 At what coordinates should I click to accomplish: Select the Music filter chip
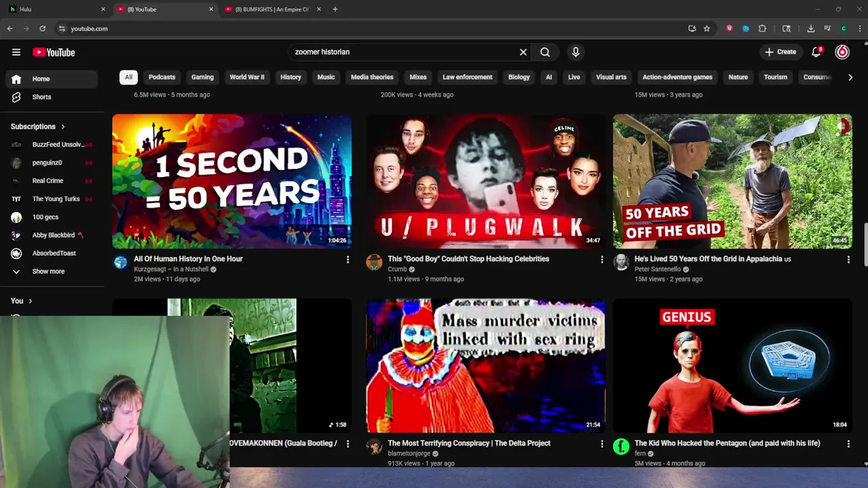326,77
